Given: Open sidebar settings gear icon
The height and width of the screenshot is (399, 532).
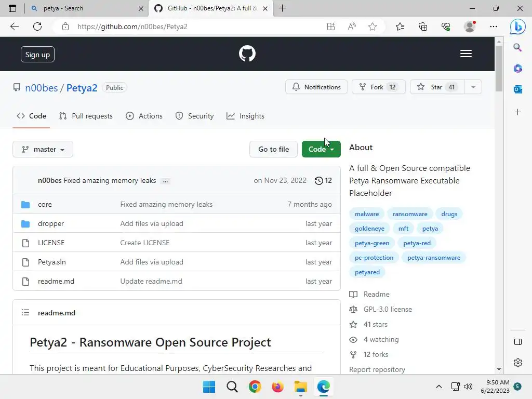Looking at the screenshot, I should [518, 363].
